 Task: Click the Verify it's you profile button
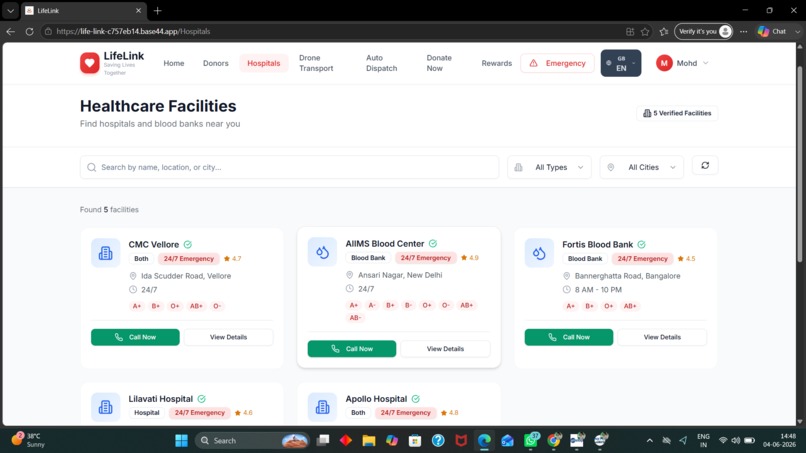tap(703, 31)
